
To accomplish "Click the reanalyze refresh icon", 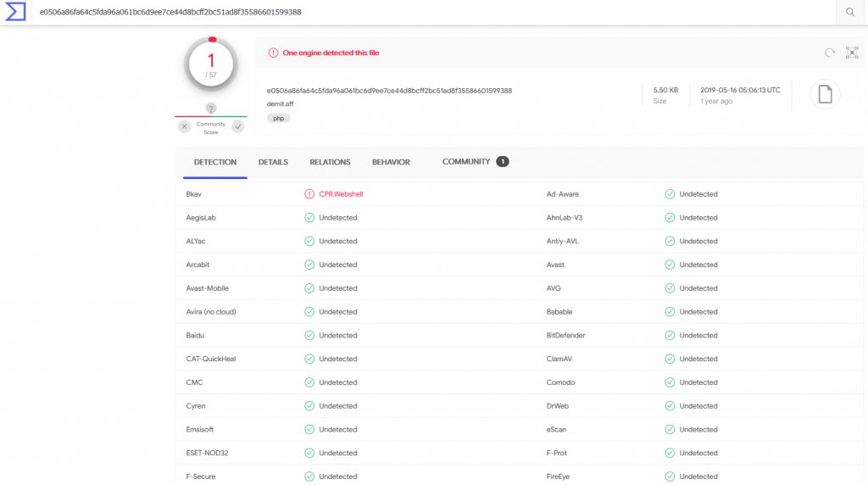I will pos(829,53).
